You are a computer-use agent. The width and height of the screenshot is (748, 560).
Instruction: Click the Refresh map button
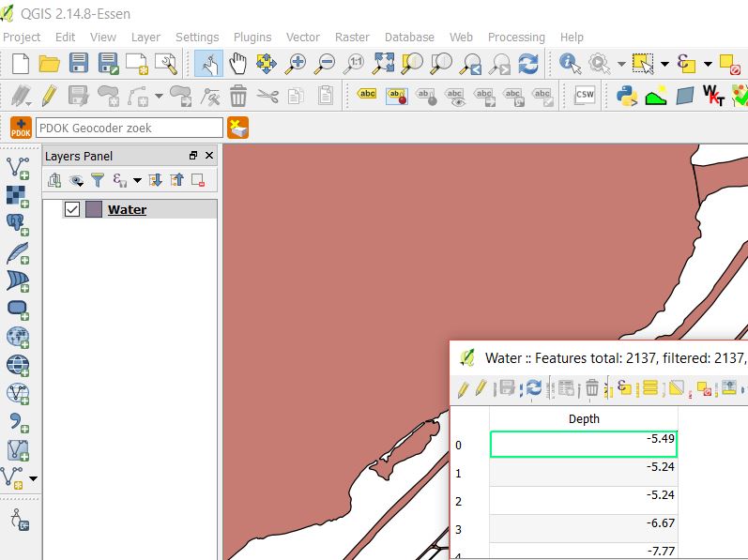click(528, 64)
